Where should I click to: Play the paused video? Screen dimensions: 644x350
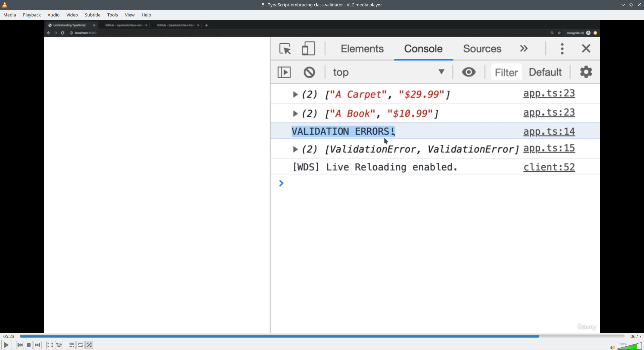(x=6, y=345)
